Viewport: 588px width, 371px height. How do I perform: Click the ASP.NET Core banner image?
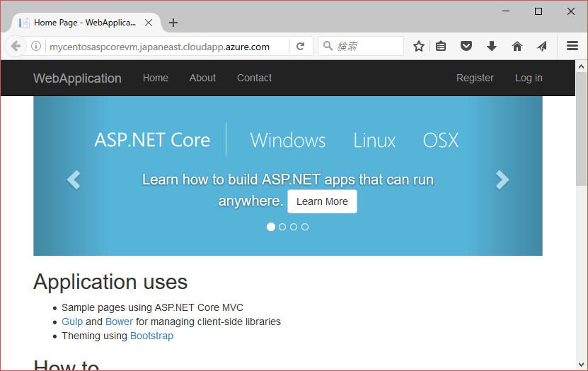point(287,176)
